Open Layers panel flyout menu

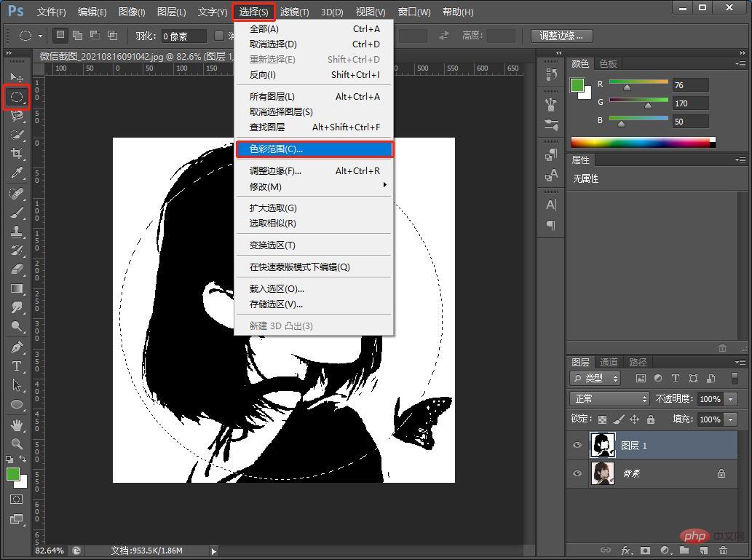tap(740, 362)
